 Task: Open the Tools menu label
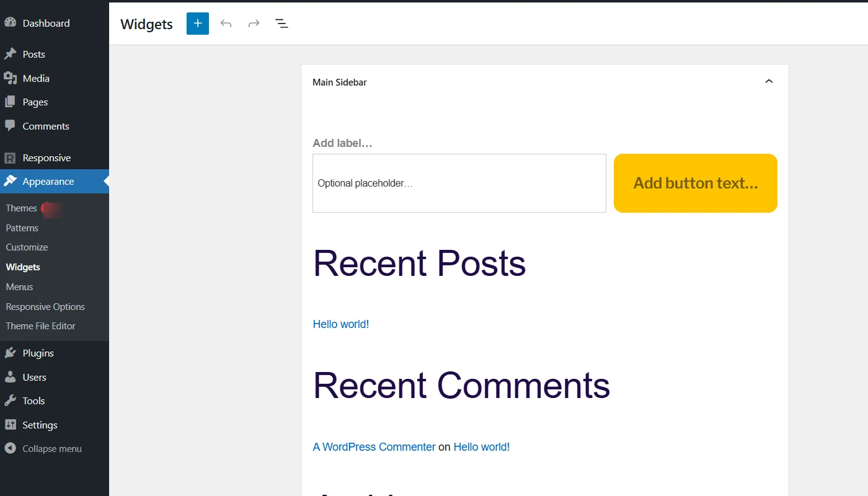pos(34,401)
